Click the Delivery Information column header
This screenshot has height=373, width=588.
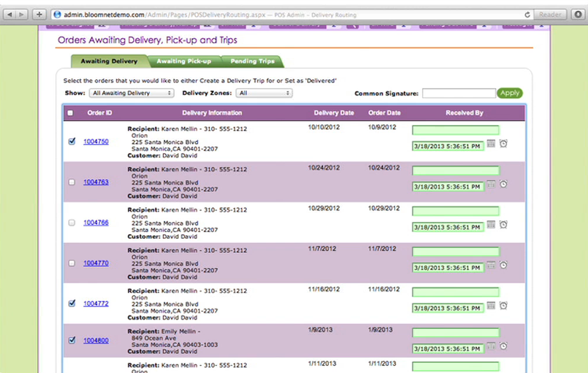[212, 113]
